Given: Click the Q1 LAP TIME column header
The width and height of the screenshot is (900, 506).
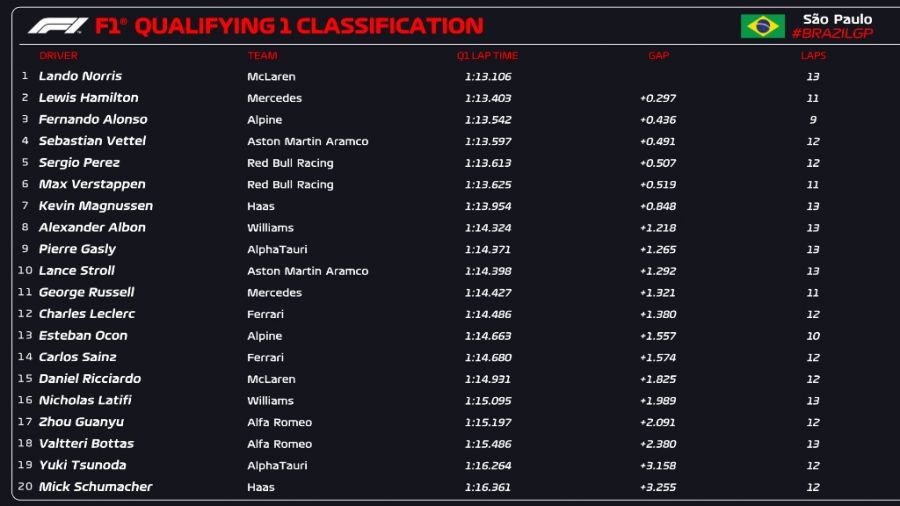Looking at the screenshot, I should tap(487, 56).
